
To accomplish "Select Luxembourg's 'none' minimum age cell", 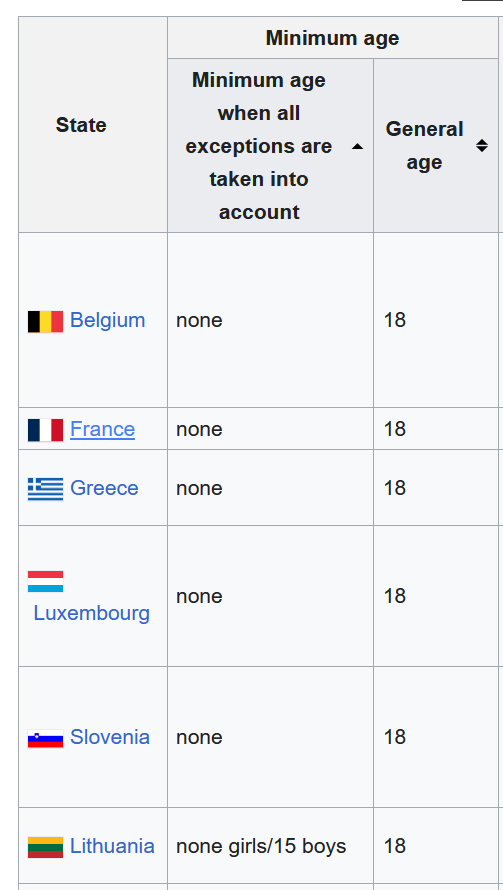I will 270,596.
